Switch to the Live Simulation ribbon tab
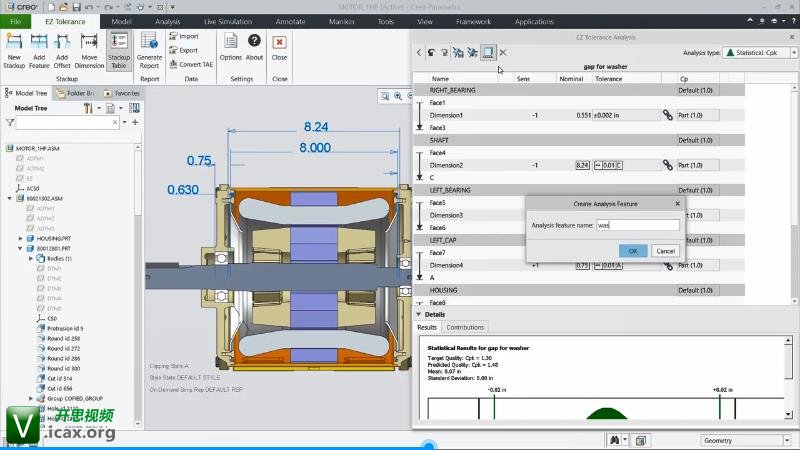Viewport: 800px width, 450px height. pos(226,21)
